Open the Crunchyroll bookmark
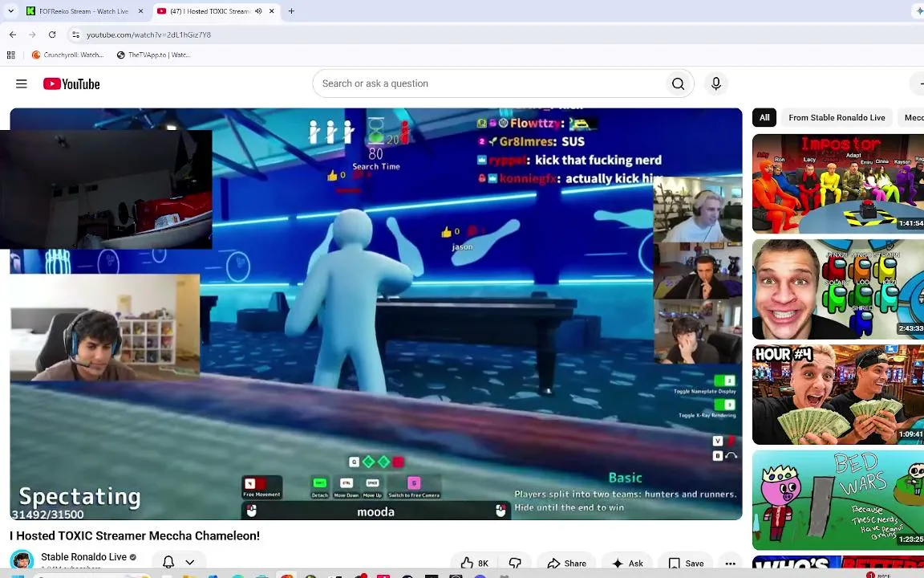The image size is (924, 578). click(67, 55)
